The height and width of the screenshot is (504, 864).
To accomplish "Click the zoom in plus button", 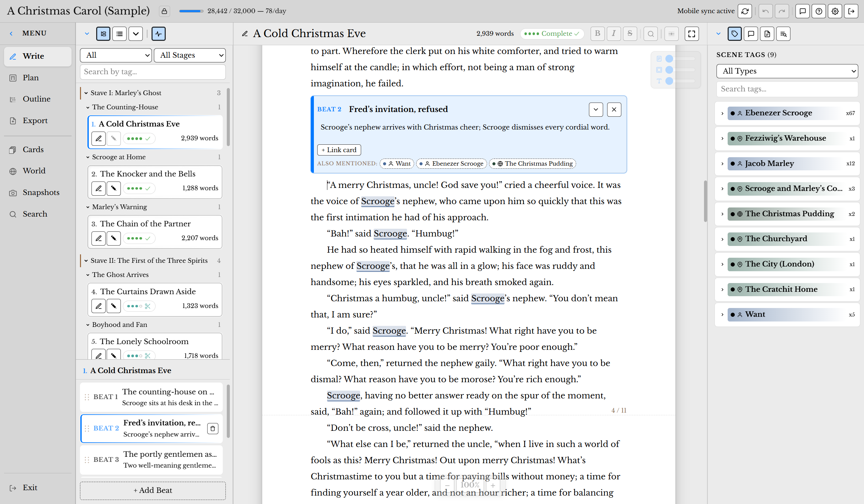I will (493, 485).
